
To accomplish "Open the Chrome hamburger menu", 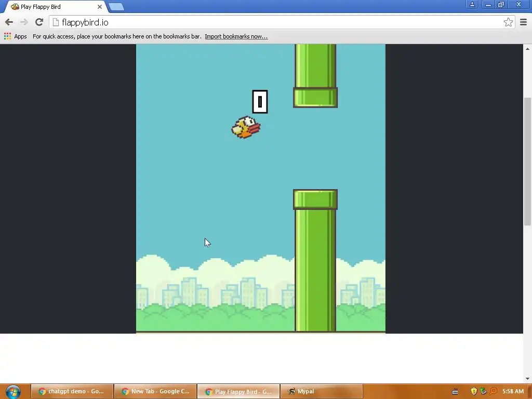I will [524, 22].
